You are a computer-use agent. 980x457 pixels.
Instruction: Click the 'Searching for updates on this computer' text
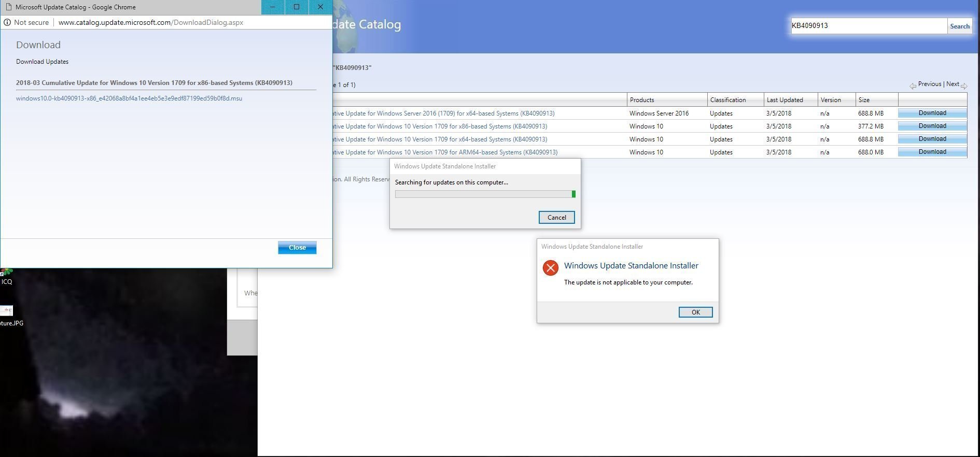[452, 182]
